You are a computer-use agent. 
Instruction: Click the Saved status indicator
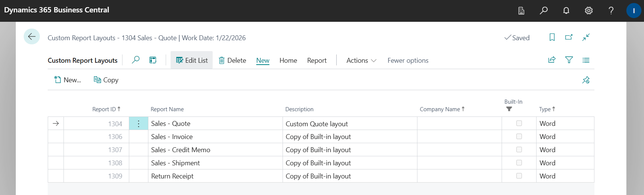coord(517,38)
